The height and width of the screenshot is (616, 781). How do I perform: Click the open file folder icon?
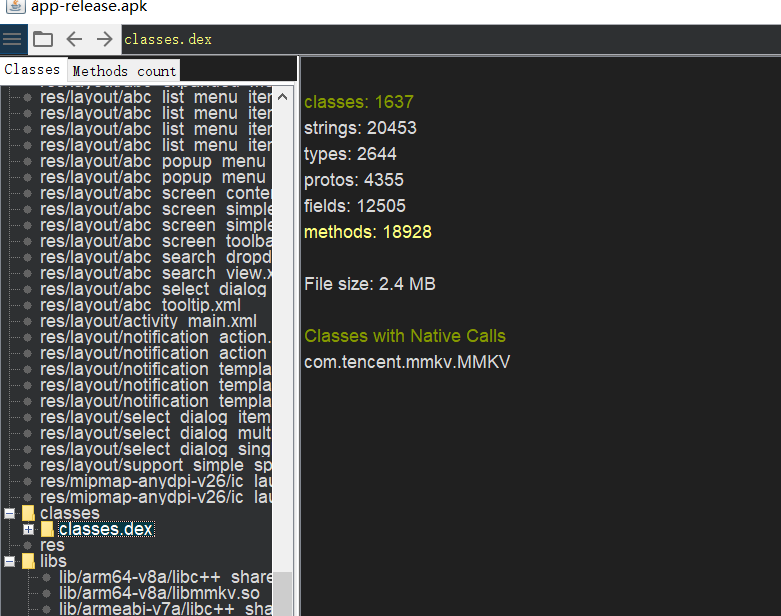click(43, 39)
